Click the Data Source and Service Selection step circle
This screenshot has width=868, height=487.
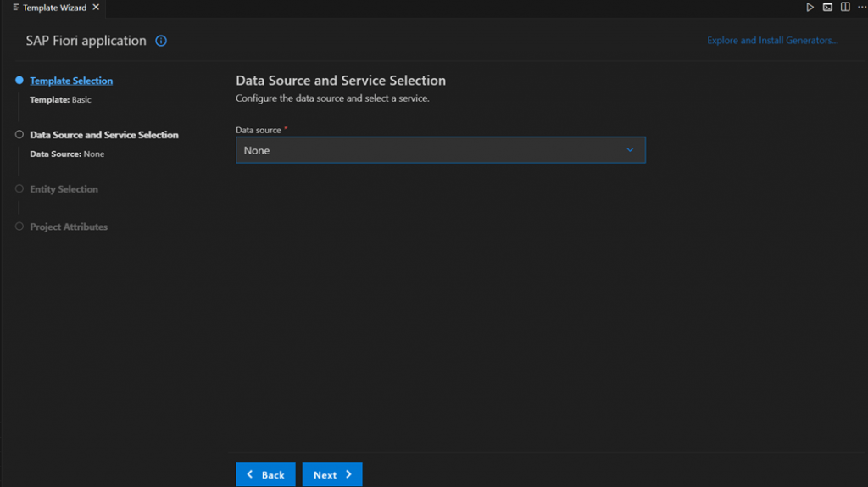(19, 135)
